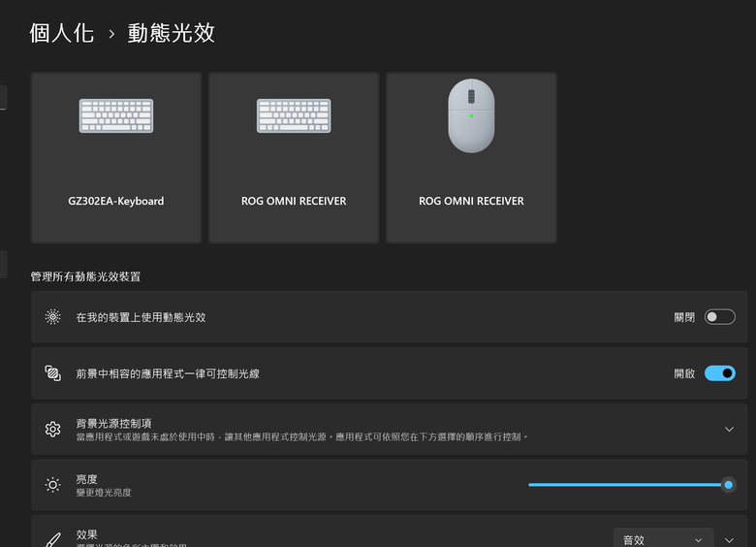Screen dimensions: 756x547
Task: Go back to 個人化 in the breadcrumb
Action: pos(62,33)
